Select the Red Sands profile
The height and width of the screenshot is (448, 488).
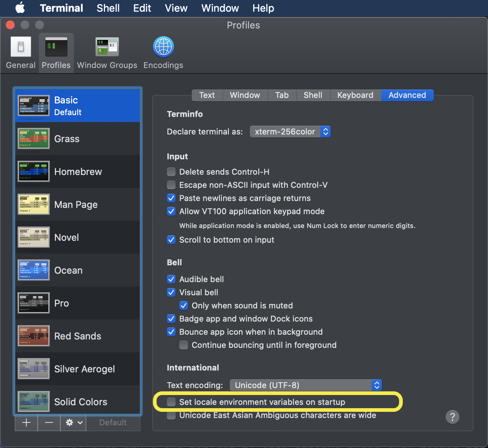(78, 336)
